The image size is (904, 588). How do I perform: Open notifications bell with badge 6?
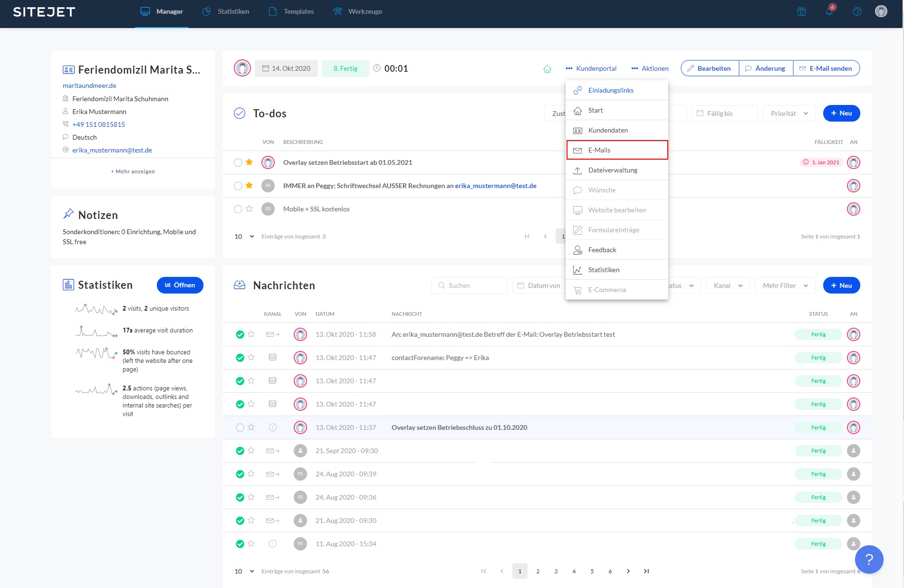tap(830, 11)
